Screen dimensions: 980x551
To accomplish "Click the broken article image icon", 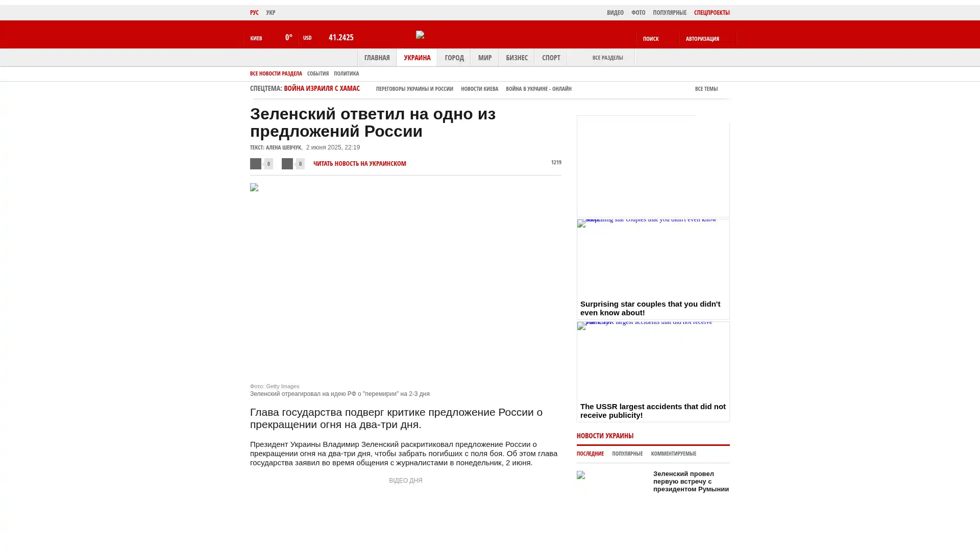I will 254,188.
